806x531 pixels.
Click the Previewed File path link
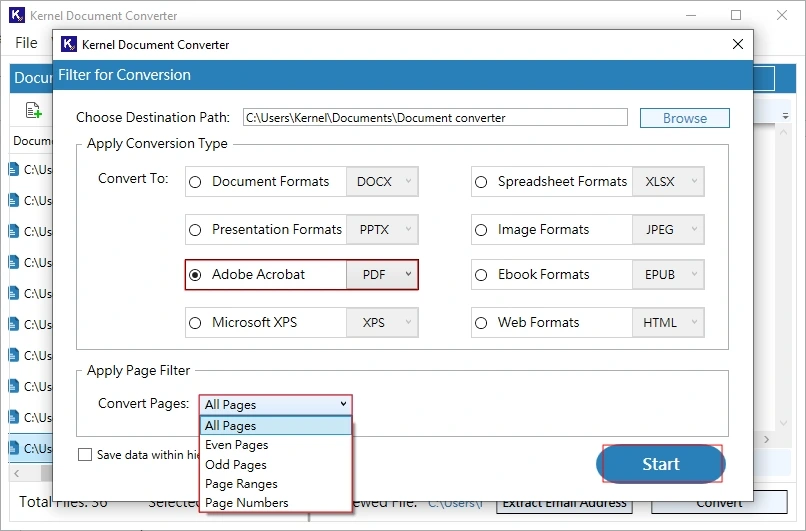tap(455, 504)
